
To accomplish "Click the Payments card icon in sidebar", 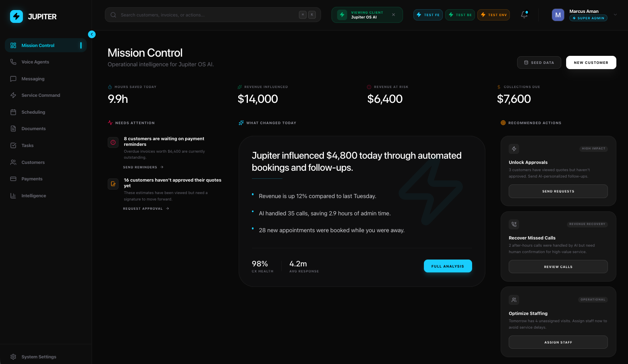I will (x=13, y=179).
